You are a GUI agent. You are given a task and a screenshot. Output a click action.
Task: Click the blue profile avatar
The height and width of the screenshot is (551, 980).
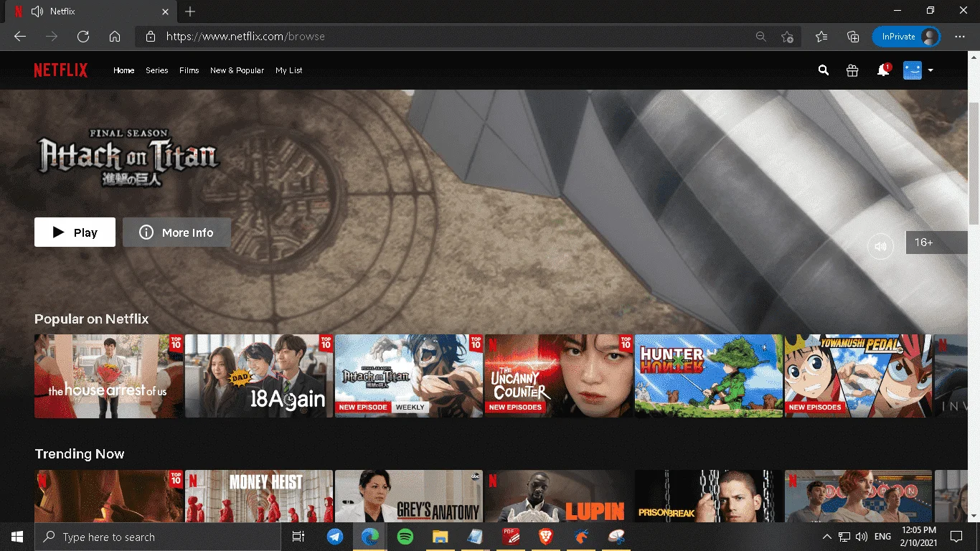pyautogui.click(x=913, y=70)
